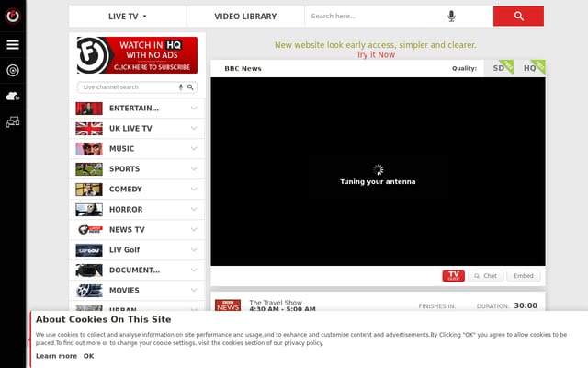The height and width of the screenshot is (368, 588).
Task: Click the devices sidebar icon
Action: click(13, 121)
